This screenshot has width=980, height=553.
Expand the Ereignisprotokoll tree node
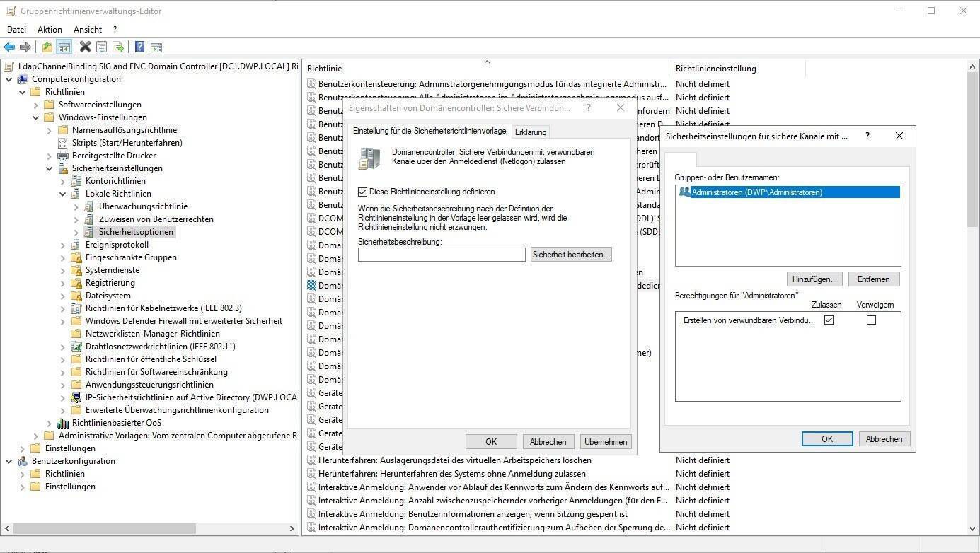(x=62, y=245)
